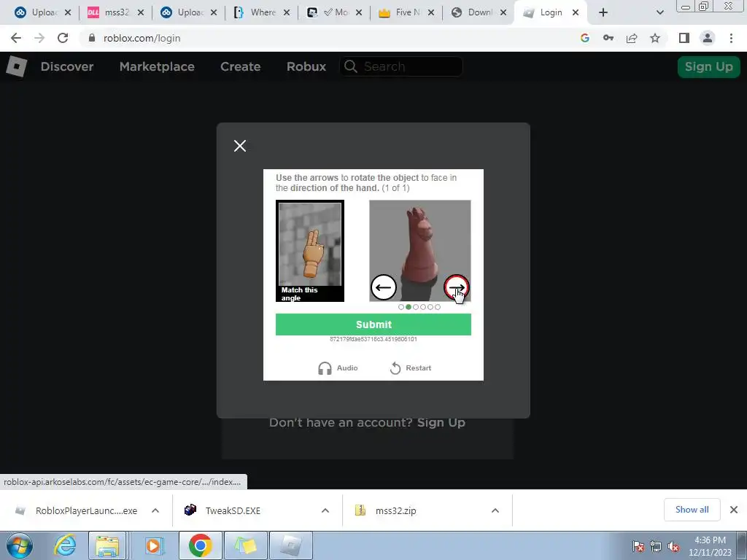The width and height of the screenshot is (747, 560).
Task: Open the Discover page
Action: tap(67, 66)
